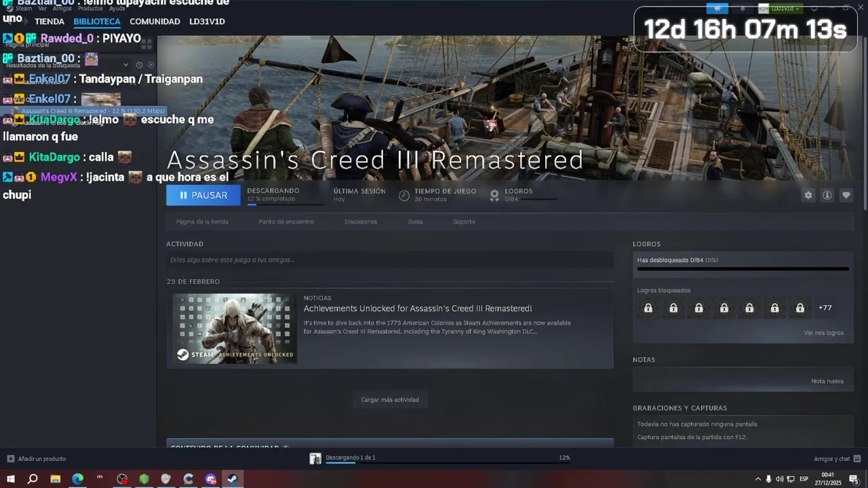The height and width of the screenshot is (488, 868).
Task: Click the volume speaker tray icon
Action: (x=779, y=479)
